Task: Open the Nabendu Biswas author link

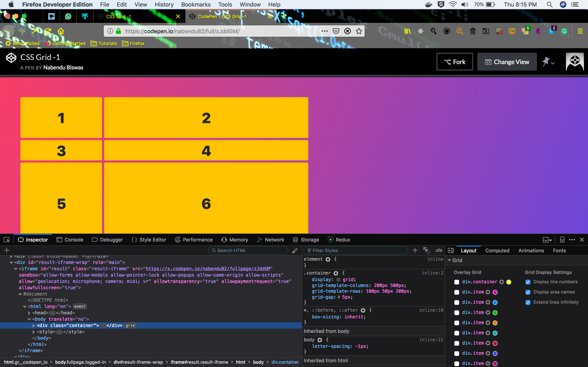Action: pos(63,68)
